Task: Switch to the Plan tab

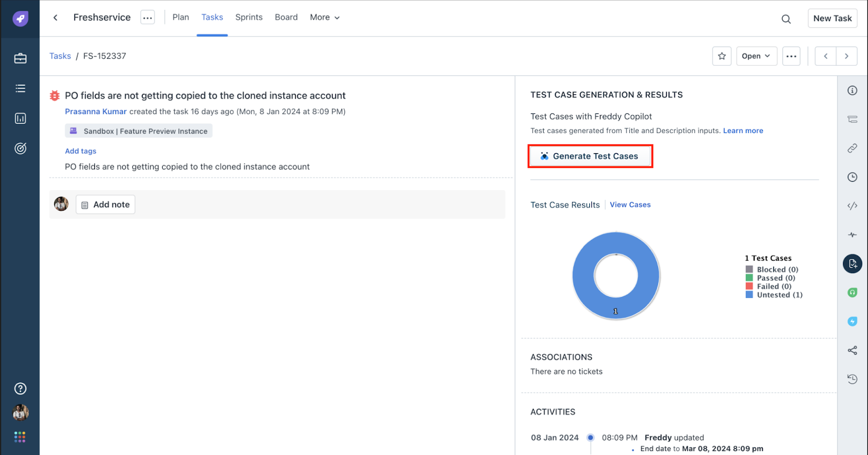Action: [181, 17]
